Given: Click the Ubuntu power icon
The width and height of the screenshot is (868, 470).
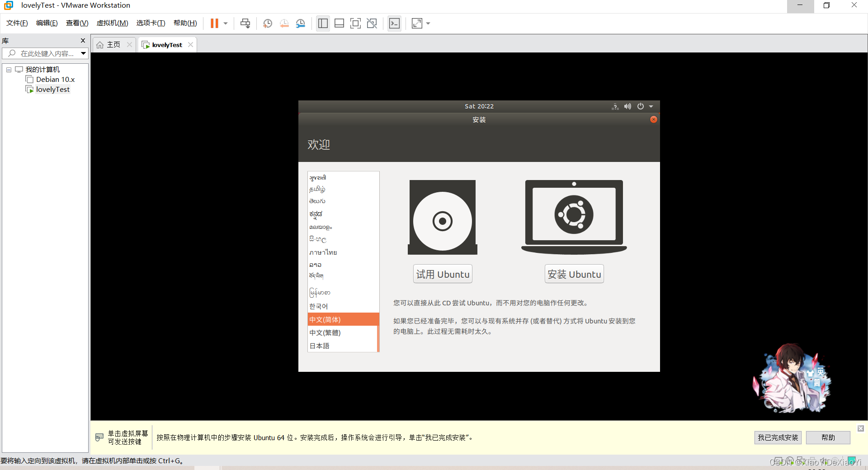Looking at the screenshot, I should [x=641, y=106].
